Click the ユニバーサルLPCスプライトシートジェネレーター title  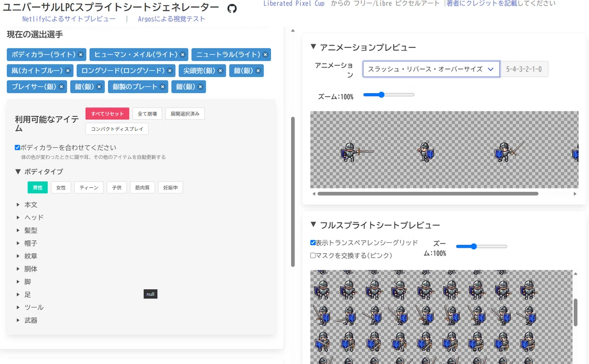pyautogui.click(x=111, y=7)
